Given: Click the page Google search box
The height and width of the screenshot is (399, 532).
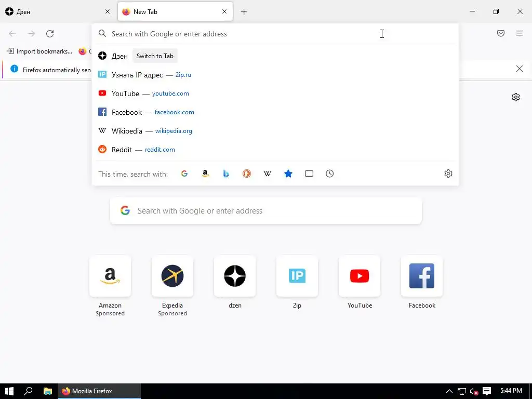Looking at the screenshot, I should tap(266, 211).
